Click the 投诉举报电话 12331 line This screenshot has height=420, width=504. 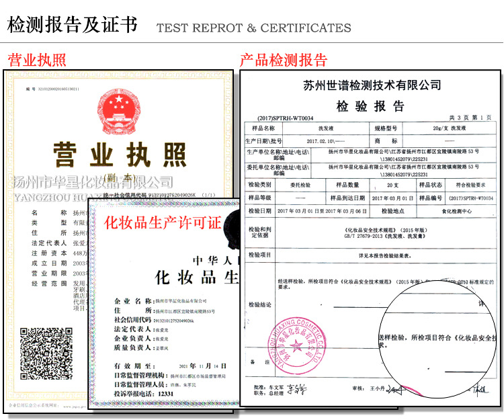(144, 394)
